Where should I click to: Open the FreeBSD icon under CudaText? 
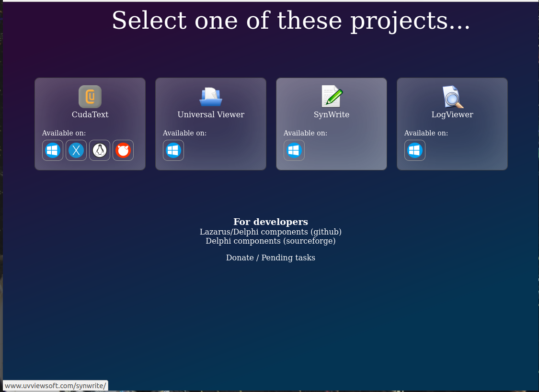[123, 150]
